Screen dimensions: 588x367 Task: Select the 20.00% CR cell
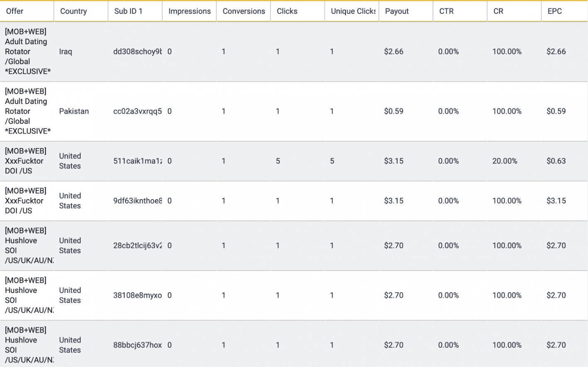505,161
